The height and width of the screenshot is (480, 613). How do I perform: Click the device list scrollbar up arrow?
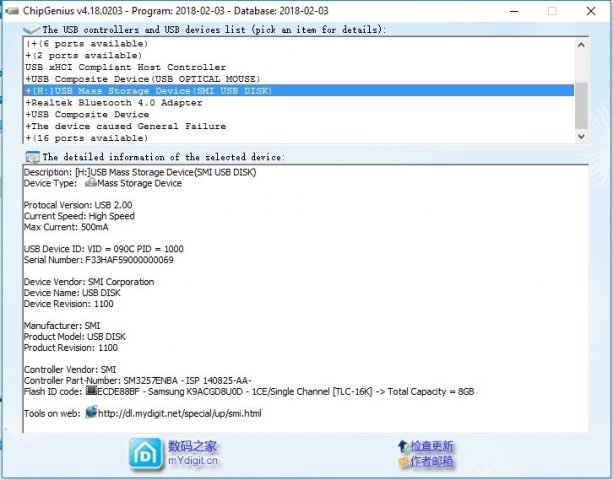[x=580, y=43]
